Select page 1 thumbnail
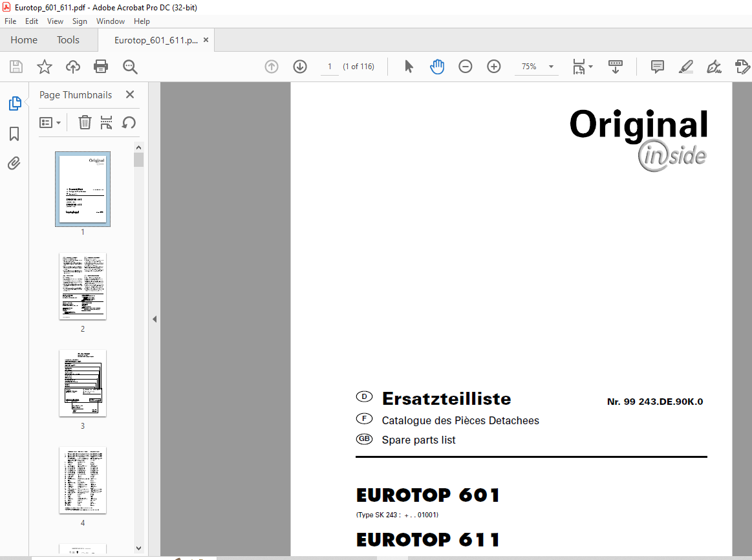The height and width of the screenshot is (560, 752). (83, 189)
